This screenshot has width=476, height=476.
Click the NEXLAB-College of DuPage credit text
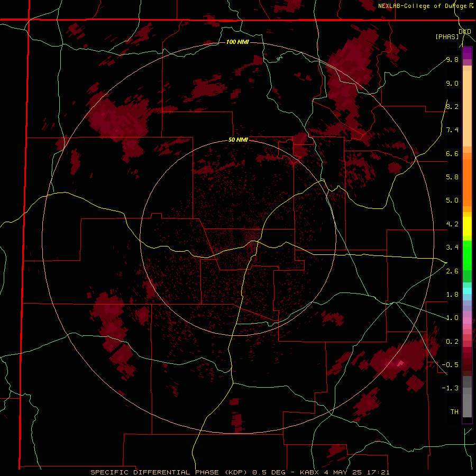point(423,6)
